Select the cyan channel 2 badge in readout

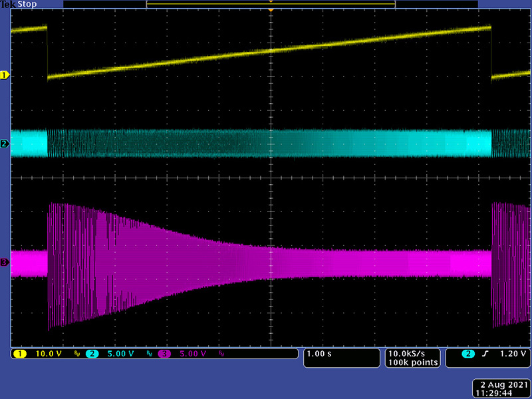point(91,354)
